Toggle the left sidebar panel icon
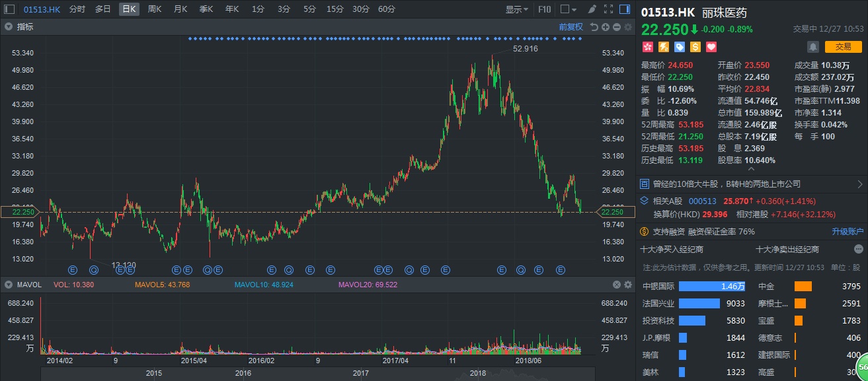 point(9,9)
